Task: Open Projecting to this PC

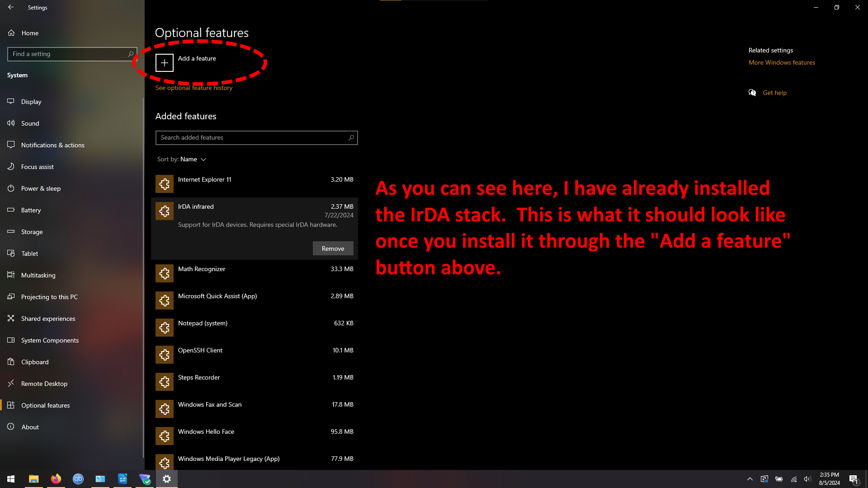Action: pyautogui.click(x=72, y=297)
